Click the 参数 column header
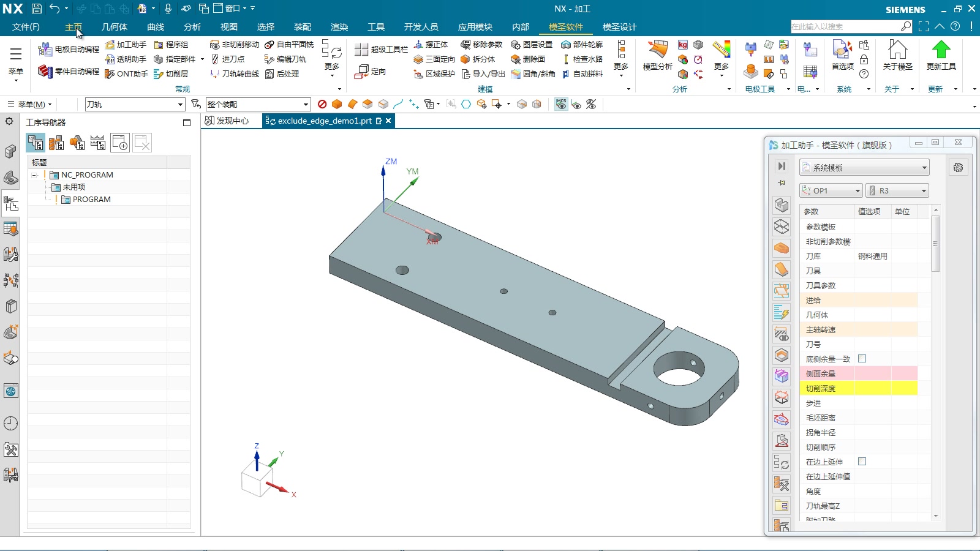Viewport: 980px width, 551px height. 827,212
